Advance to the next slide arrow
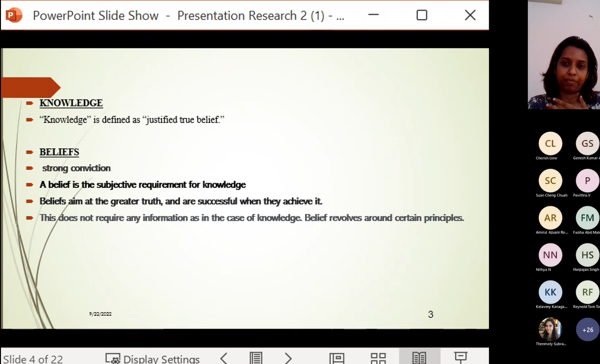Image resolution: width=600 pixels, height=364 pixels. coord(288,358)
